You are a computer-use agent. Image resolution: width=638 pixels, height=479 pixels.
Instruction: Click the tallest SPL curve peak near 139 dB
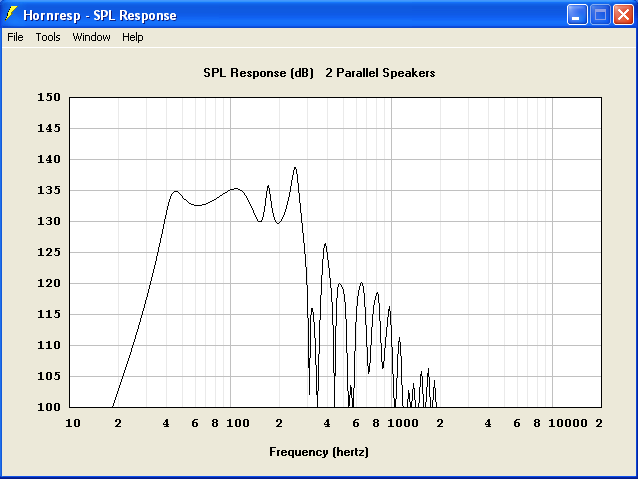pos(295,168)
